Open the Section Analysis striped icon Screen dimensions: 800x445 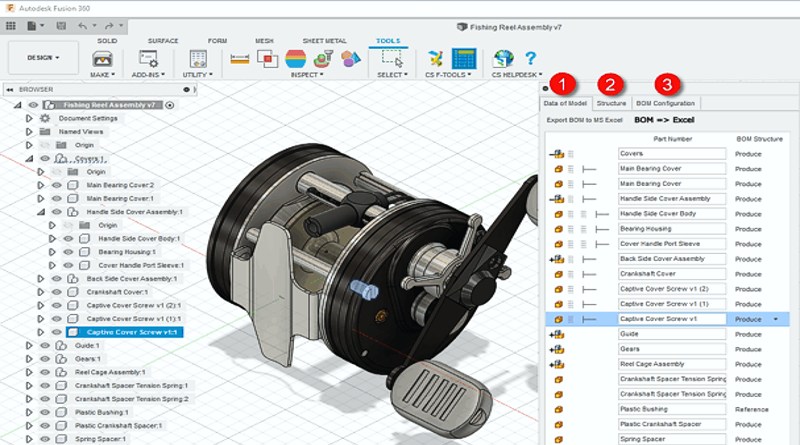295,59
